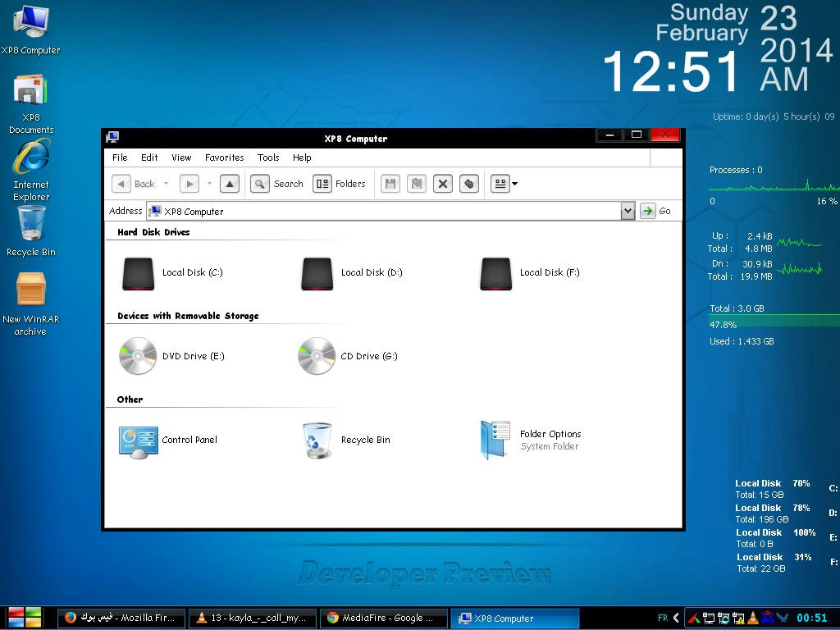
Task: Switch to VLC '13 - kayla' taskbar button
Action: [x=253, y=618]
